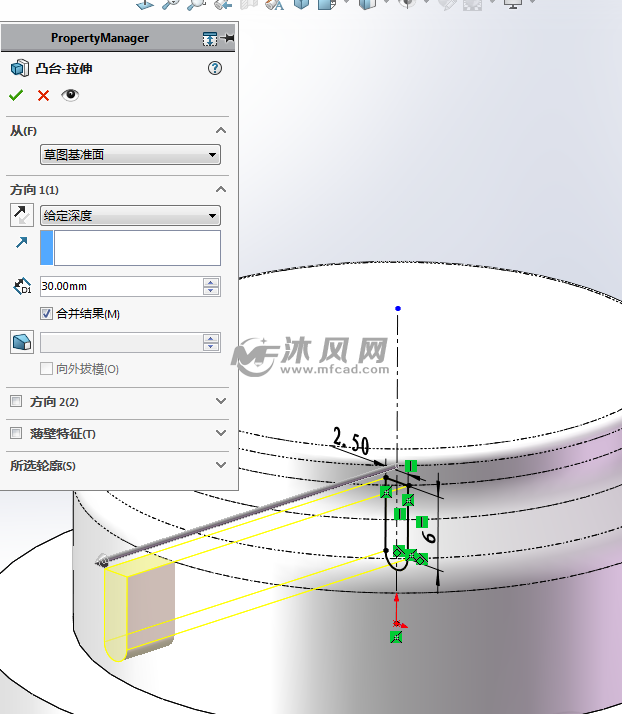Toggle the draft on/off button
Screen dimensions: 622x714
pyautogui.click(x=22, y=342)
